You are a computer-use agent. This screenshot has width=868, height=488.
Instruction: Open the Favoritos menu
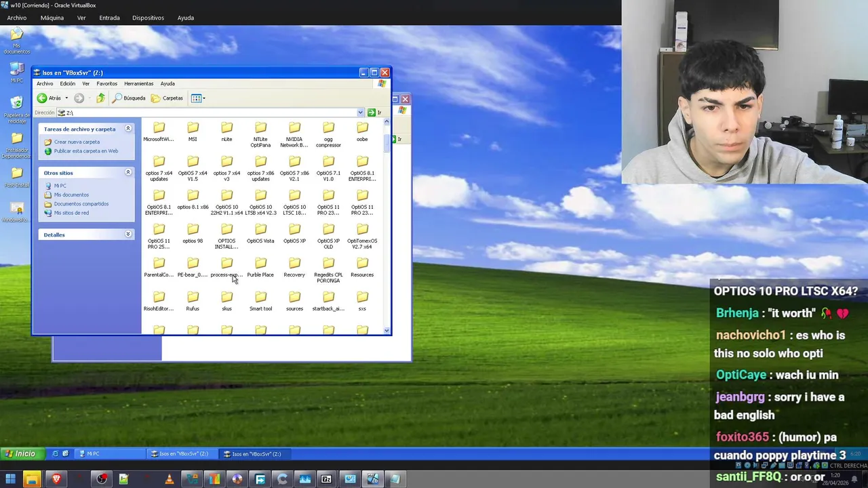pos(106,83)
